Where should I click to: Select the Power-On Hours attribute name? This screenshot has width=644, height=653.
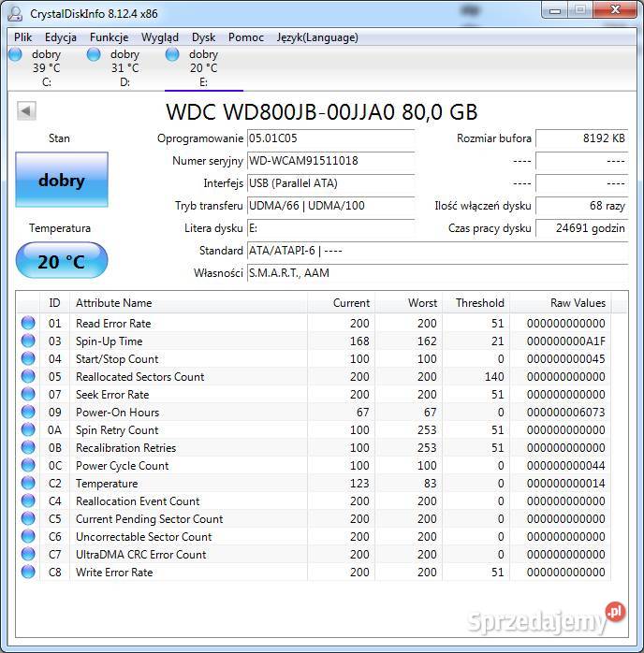(117, 413)
